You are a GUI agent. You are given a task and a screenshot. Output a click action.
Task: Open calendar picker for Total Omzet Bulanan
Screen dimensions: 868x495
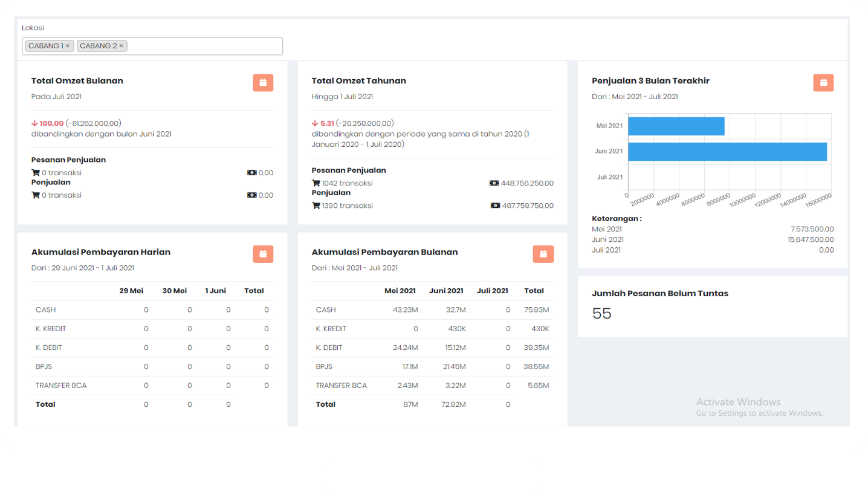click(263, 83)
